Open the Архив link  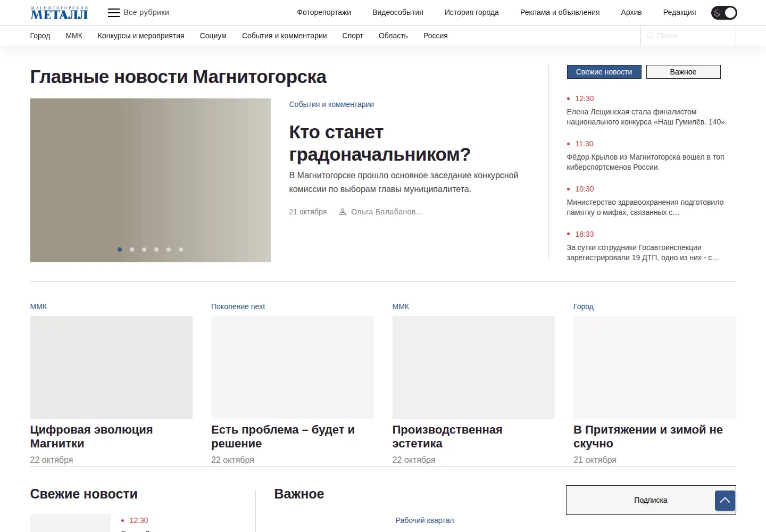tap(631, 12)
